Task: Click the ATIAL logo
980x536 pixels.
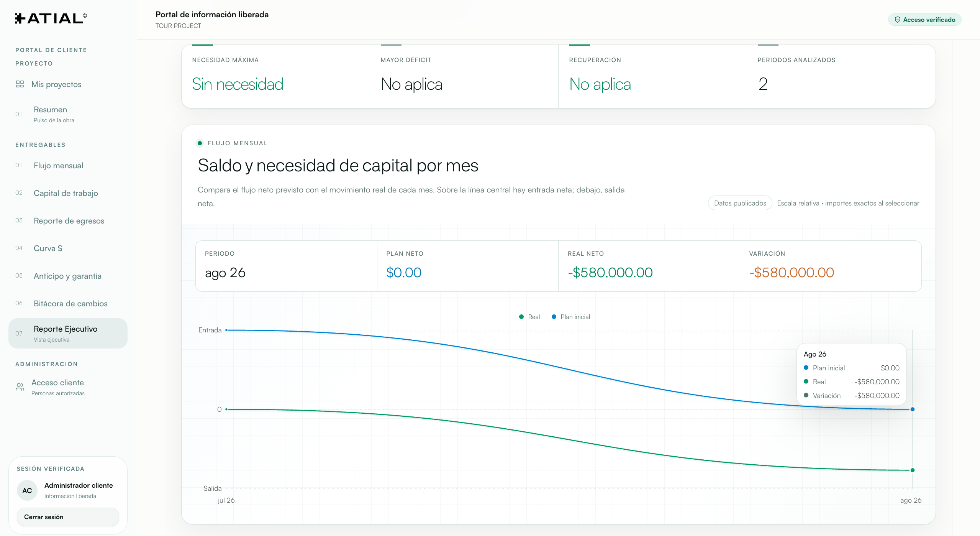Action: [x=51, y=18]
